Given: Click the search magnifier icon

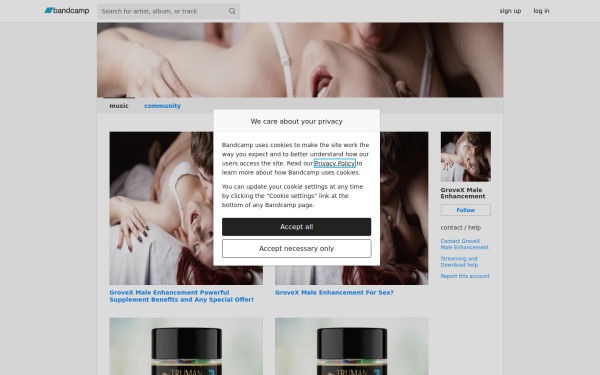Looking at the screenshot, I should click(232, 11).
